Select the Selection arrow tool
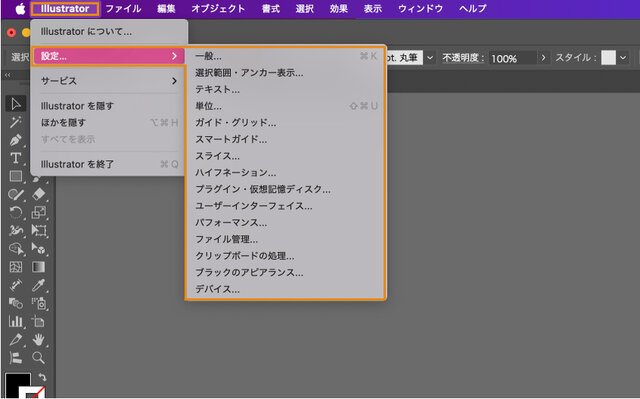This screenshot has width=640, height=399. pyautogui.click(x=16, y=104)
